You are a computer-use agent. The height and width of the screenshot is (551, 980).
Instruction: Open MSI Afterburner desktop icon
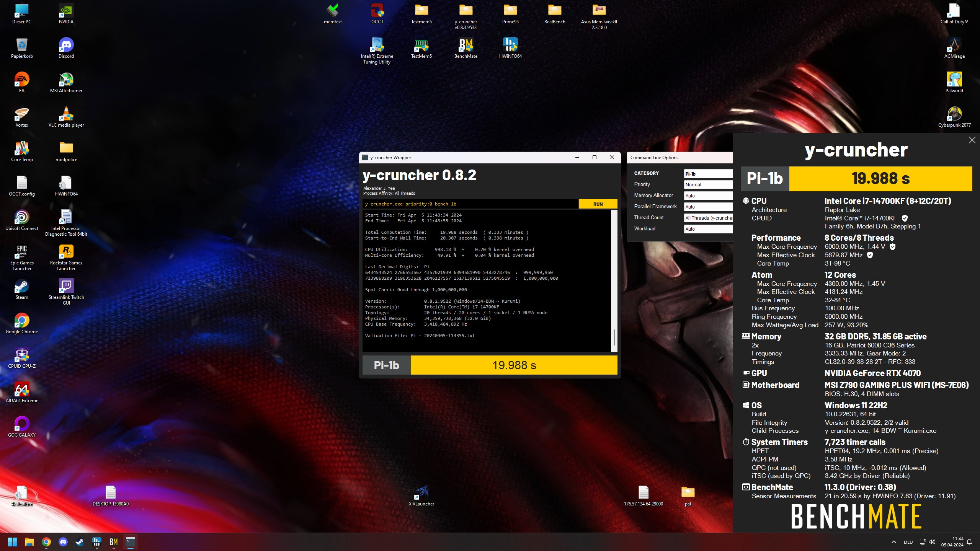pos(66,83)
